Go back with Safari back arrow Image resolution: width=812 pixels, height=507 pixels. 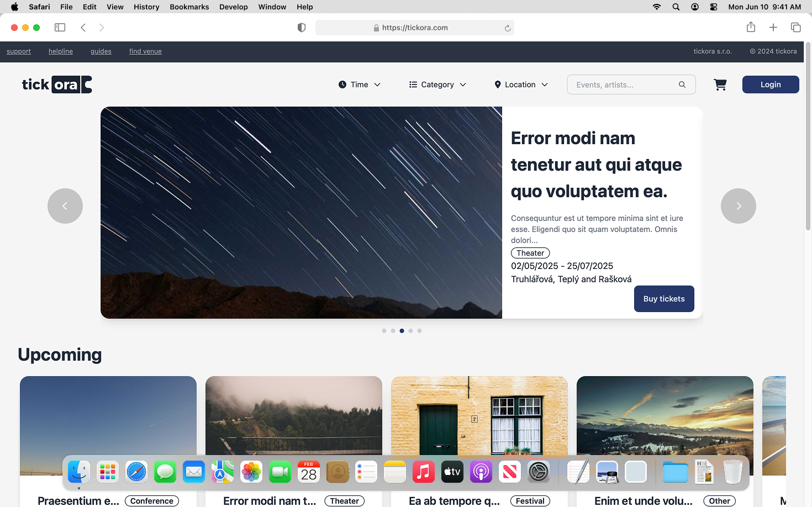click(83, 28)
